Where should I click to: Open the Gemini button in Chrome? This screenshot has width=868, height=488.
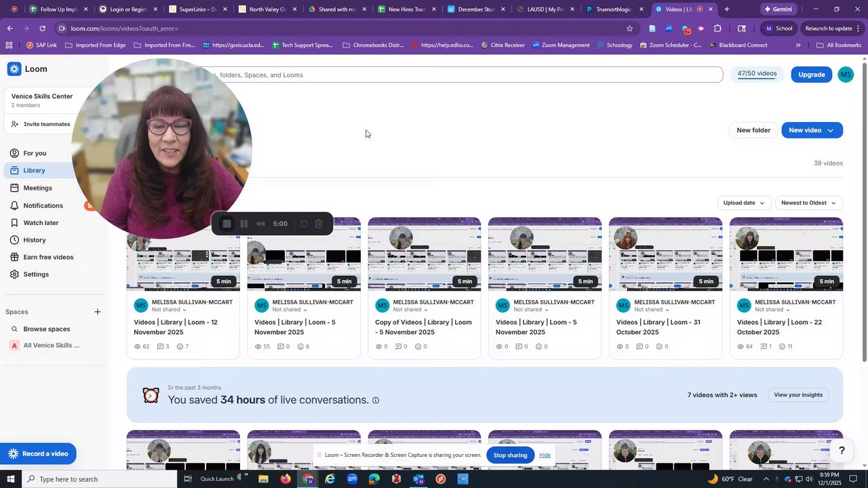(x=777, y=9)
